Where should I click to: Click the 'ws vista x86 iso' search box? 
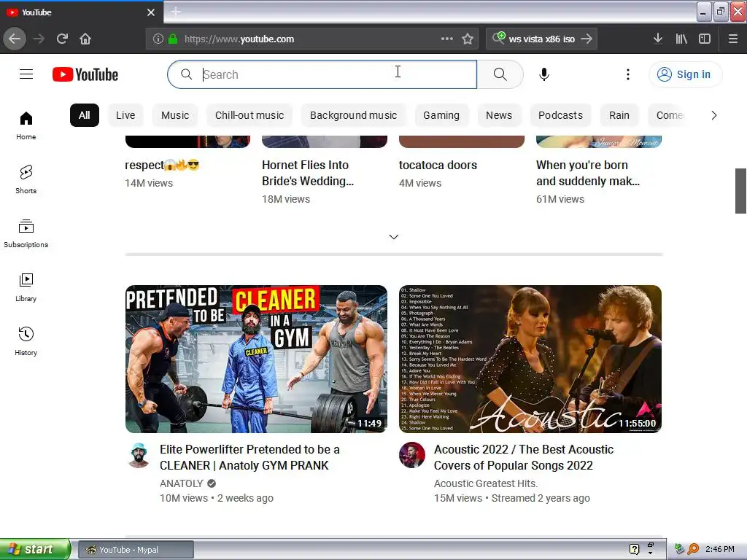click(542, 39)
